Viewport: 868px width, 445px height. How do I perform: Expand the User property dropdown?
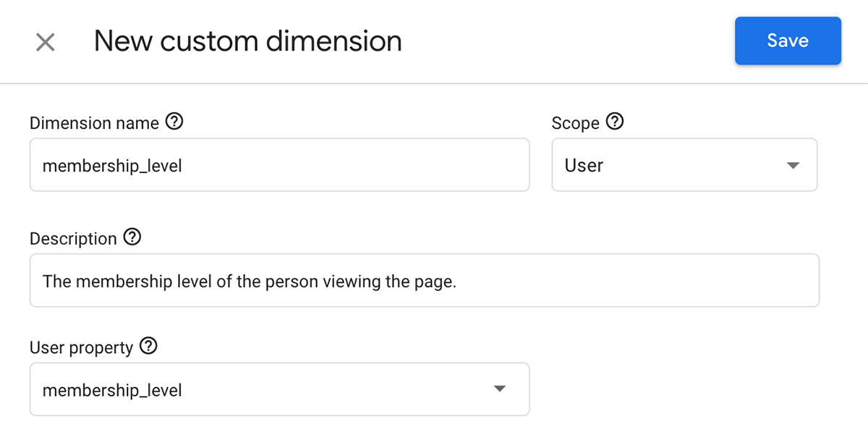(x=499, y=389)
